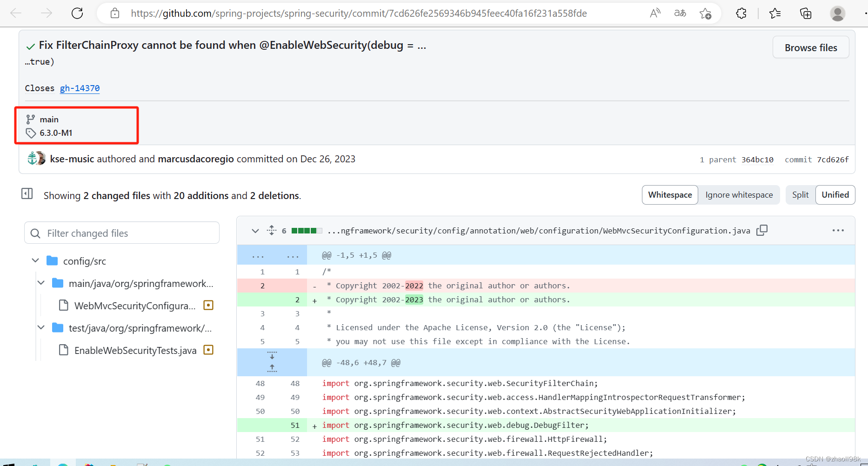
Task: Open EnableWebSecurityTests.java in tree
Action: pos(135,350)
